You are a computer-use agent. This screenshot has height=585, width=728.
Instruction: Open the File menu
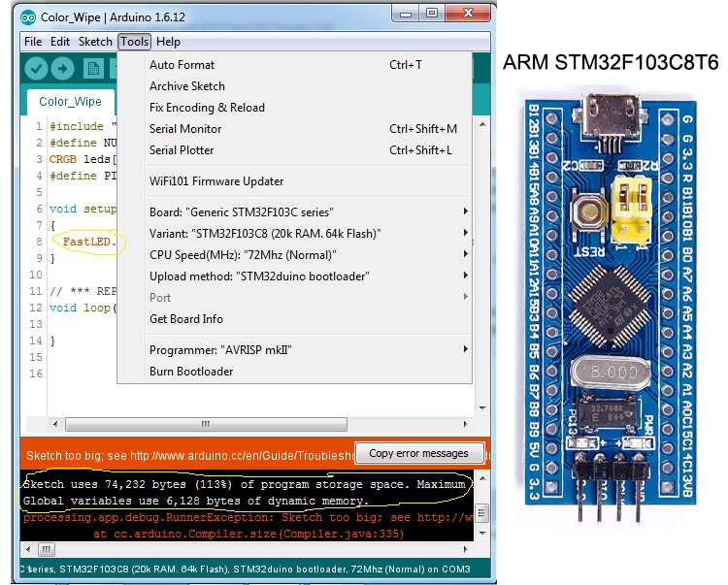tap(33, 42)
